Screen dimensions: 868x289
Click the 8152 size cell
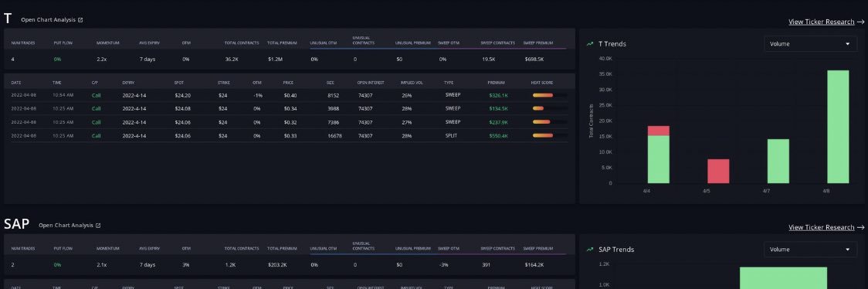(x=333, y=95)
